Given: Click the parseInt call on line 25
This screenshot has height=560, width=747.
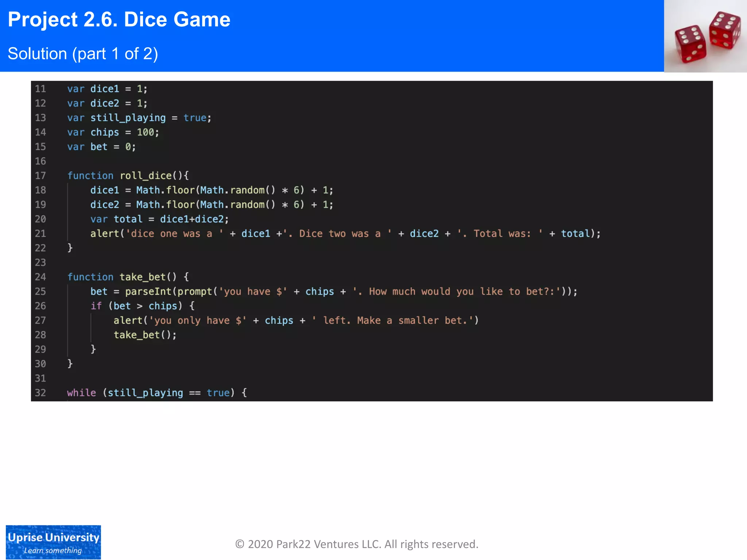Looking at the screenshot, I should pyautogui.click(x=148, y=292).
